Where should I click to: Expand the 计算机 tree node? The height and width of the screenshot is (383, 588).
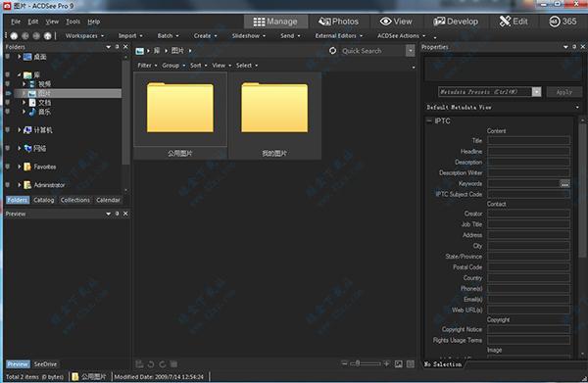[x=20, y=130]
